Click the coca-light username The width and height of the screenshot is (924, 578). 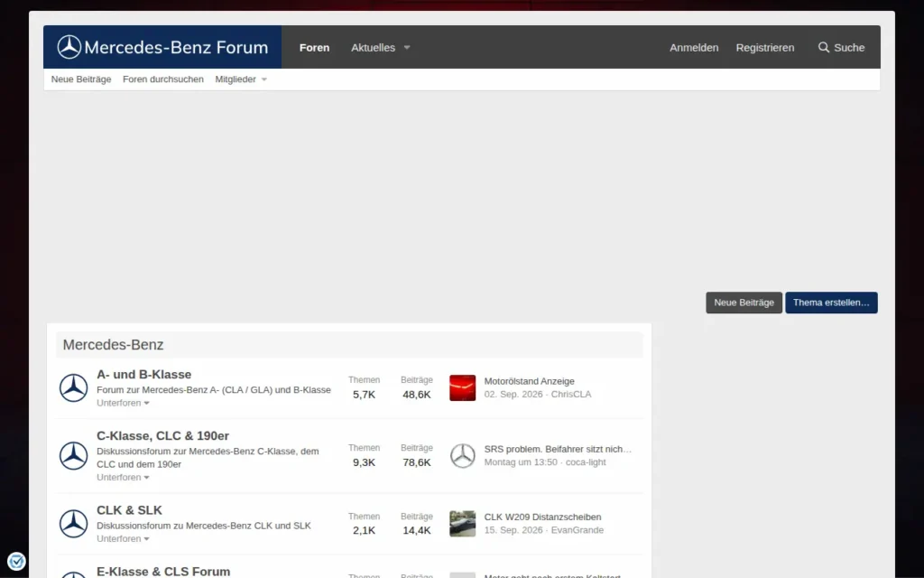[x=586, y=461]
